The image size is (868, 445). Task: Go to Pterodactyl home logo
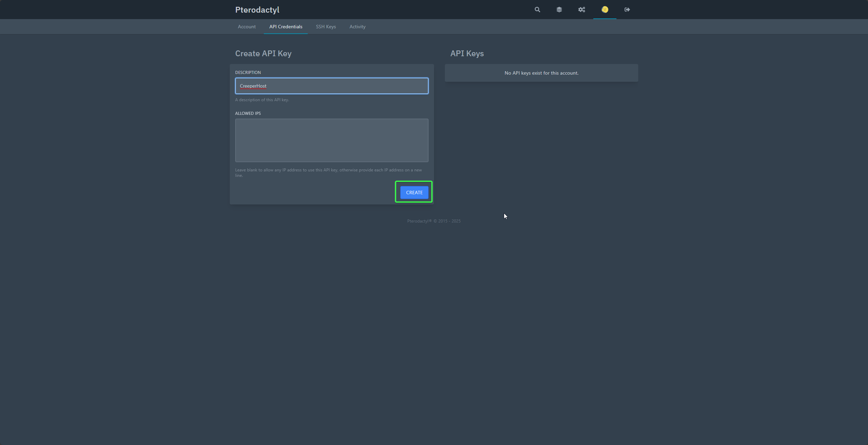257,10
